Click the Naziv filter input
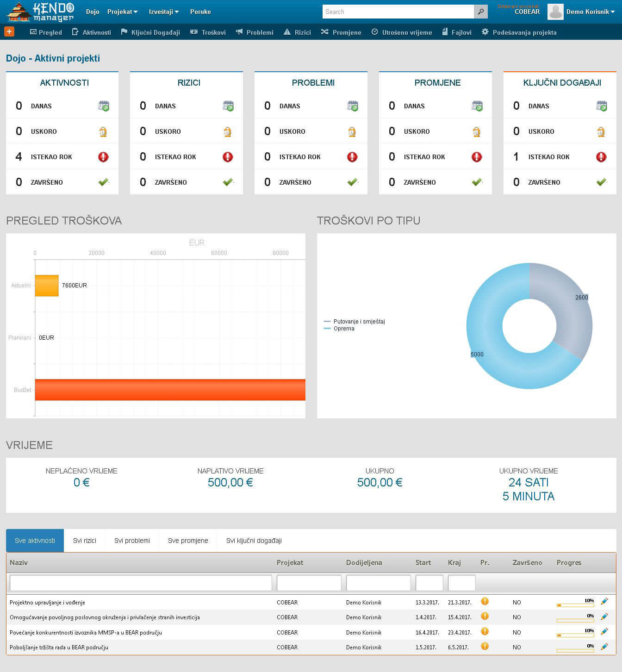This screenshot has width=622, height=672. tap(141, 583)
